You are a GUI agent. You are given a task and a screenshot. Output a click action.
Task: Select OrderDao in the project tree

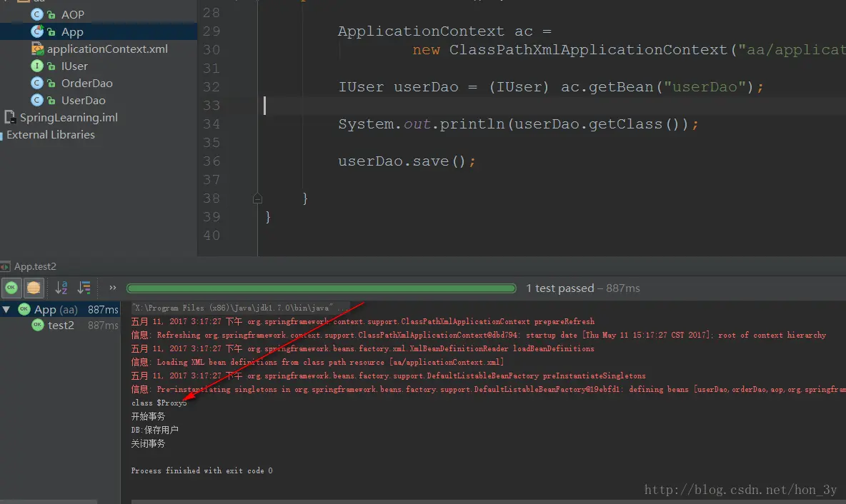[x=87, y=83]
